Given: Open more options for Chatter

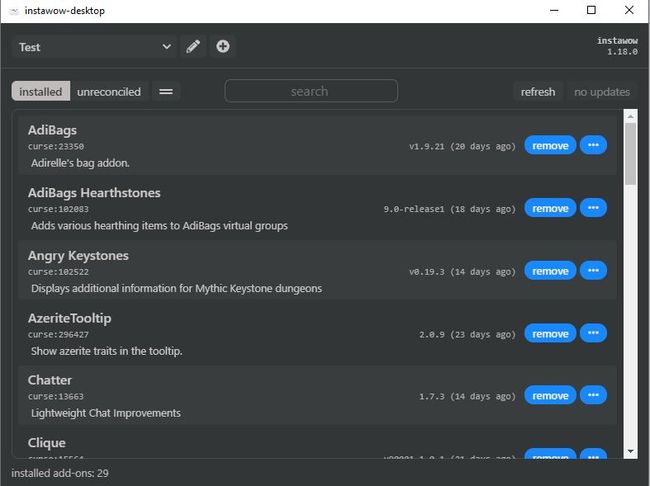Looking at the screenshot, I should coord(593,395).
